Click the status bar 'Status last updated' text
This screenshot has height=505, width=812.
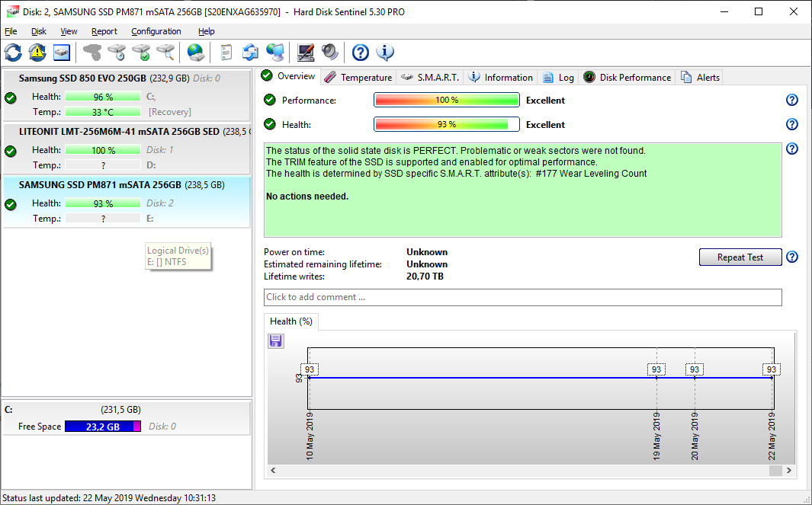pos(109,497)
